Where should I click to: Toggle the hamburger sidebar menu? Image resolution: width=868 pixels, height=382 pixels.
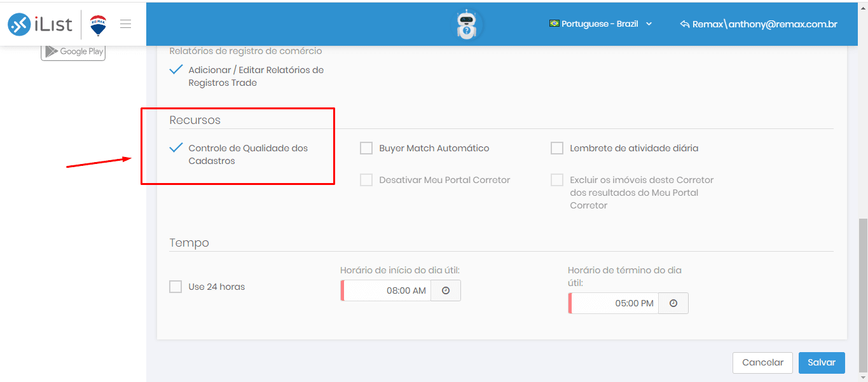pyautogui.click(x=125, y=24)
